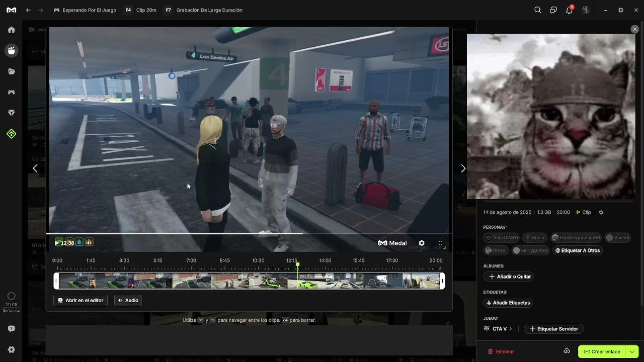The height and width of the screenshot is (362, 644).
Task: Close the clip viewer with the X button
Action: tap(634, 29)
